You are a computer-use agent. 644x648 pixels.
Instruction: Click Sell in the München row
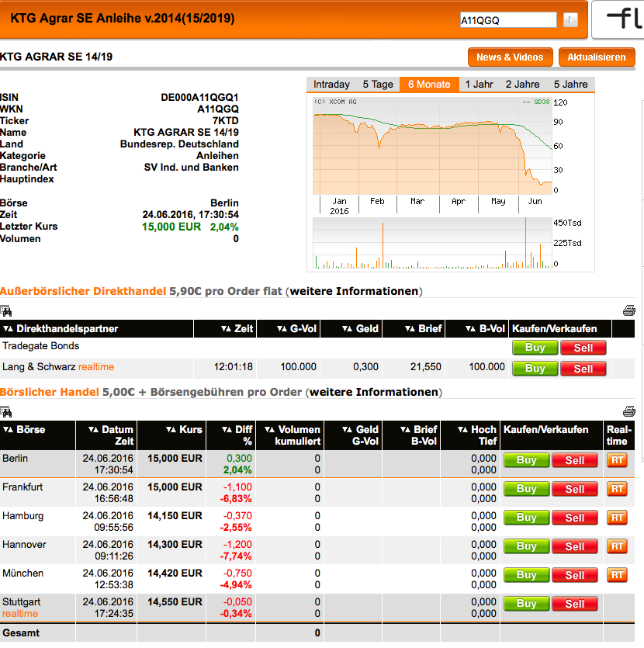tap(575, 575)
